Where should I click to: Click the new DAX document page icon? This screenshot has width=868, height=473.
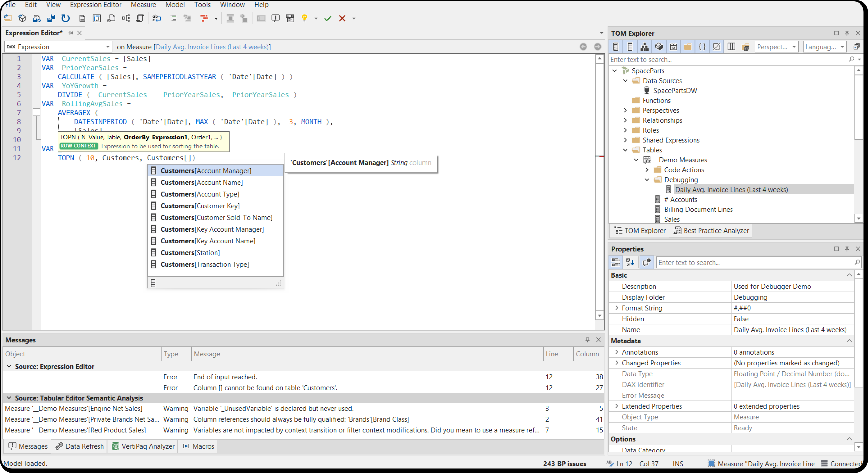pyautogui.click(x=82, y=18)
